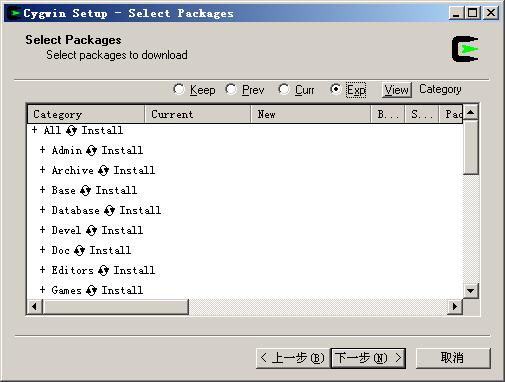The height and width of the screenshot is (382, 505).
Task: Click the Database category cycle icon
Action: [109, 211]
